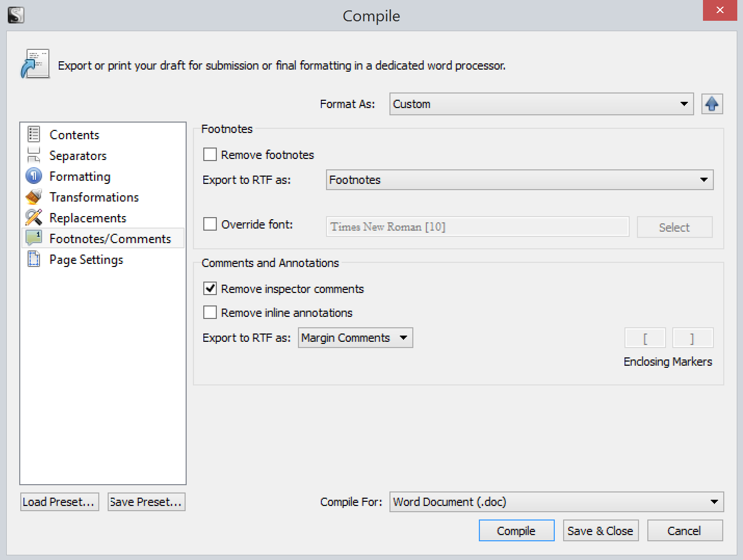This screenshot has height=560, width=743.
Task: Click the blue Formatting pilcrow icon
Action: [x=34, y=176]
